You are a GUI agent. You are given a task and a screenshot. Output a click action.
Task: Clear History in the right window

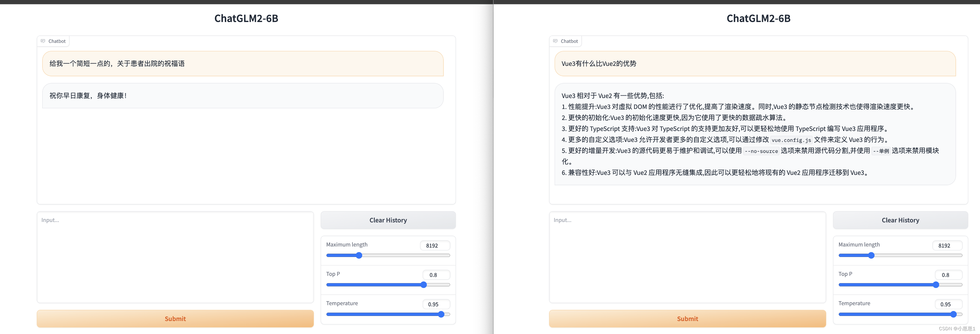[x=900, y=220]
